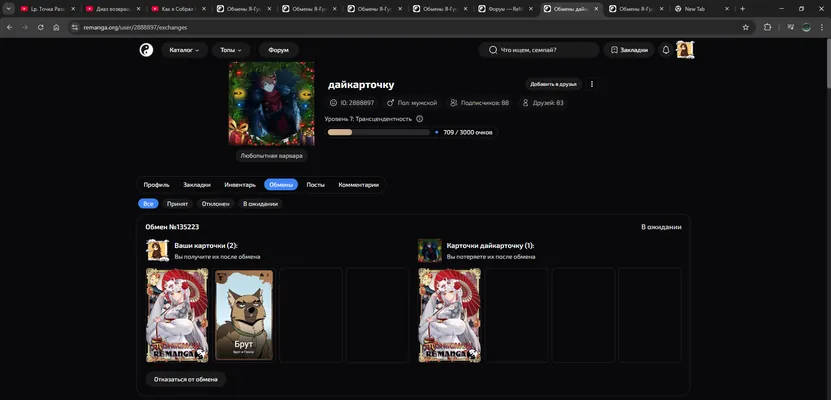Open the Chrome three-dot menu
This screenshot has height=400, width=831.
coord(821,27)
